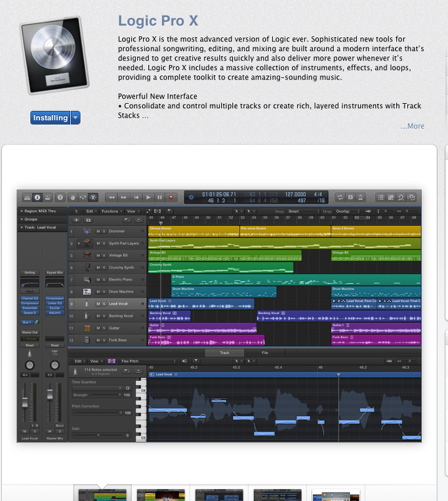Screen dimensions: 448x501
Task: Open the Edit menu in tracks area
Action: (91, 211)
